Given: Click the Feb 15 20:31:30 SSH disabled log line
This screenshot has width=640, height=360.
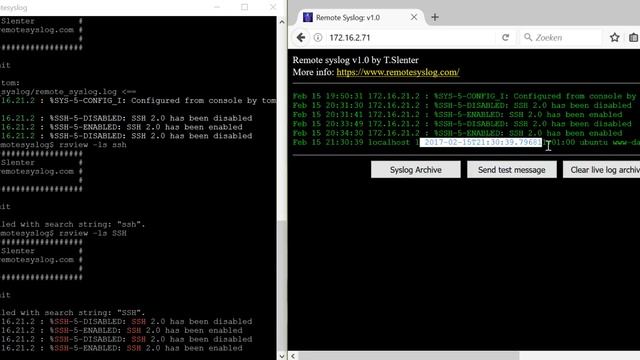Looking at the screenshot, I should (x=462, y=105).
